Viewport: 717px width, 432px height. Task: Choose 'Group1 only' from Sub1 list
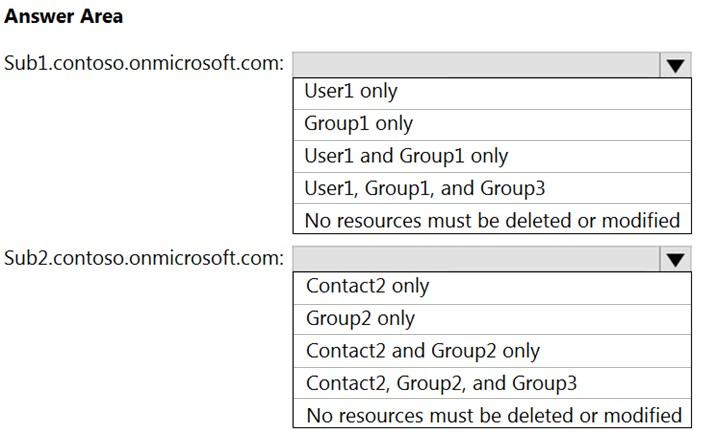(492, 125)
